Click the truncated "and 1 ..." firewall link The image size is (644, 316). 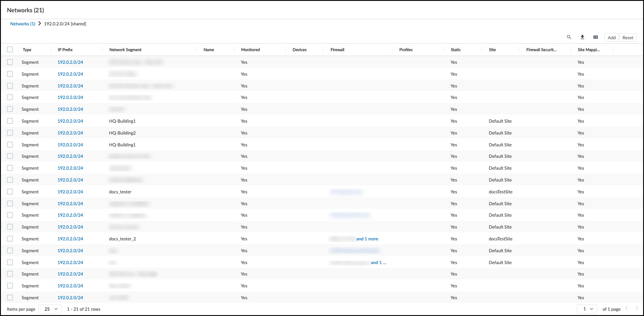pos(378,262)
